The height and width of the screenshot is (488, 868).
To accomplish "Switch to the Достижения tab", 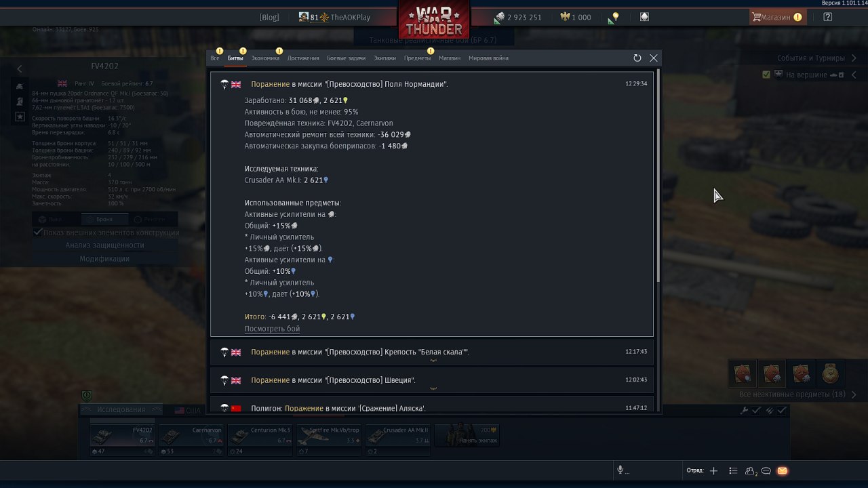I will [303, 58].
